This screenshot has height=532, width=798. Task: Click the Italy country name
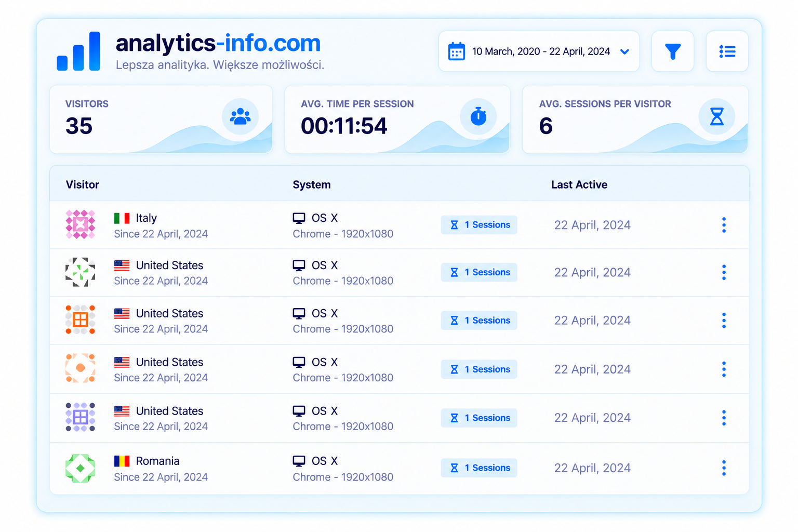click(x=147, y=218)
